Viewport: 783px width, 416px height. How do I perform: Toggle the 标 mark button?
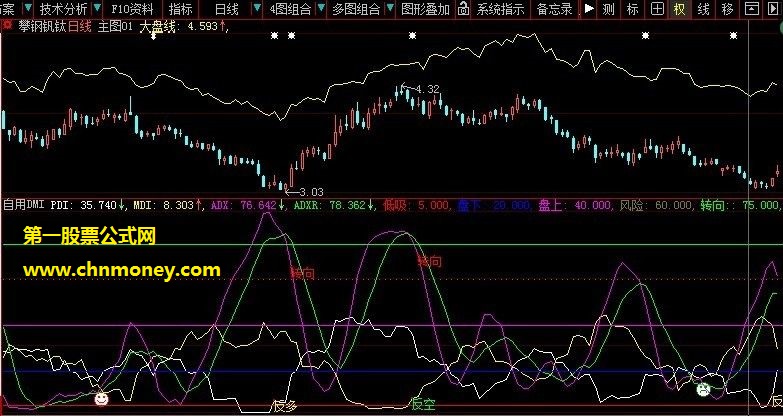[633, 8]
